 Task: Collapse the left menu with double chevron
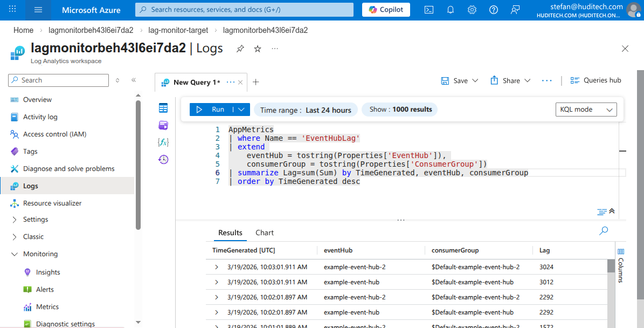pos(133,80)
